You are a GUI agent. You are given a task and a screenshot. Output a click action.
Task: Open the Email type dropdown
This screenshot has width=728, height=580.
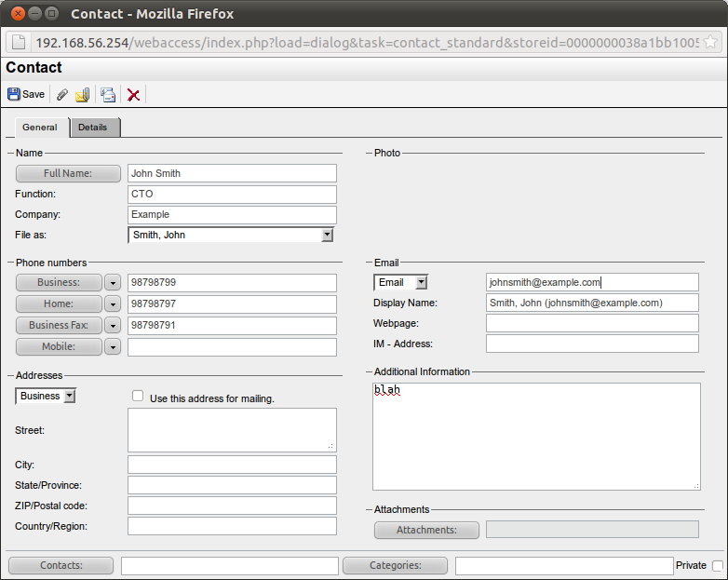pyautogui.click(x=421, y=282)
